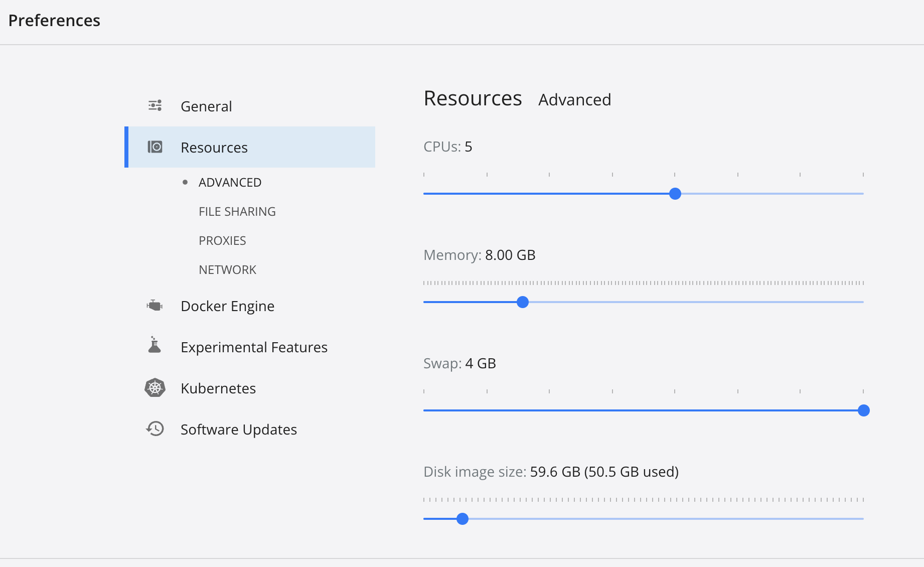Open the Proxies subsection

(222, 240)
